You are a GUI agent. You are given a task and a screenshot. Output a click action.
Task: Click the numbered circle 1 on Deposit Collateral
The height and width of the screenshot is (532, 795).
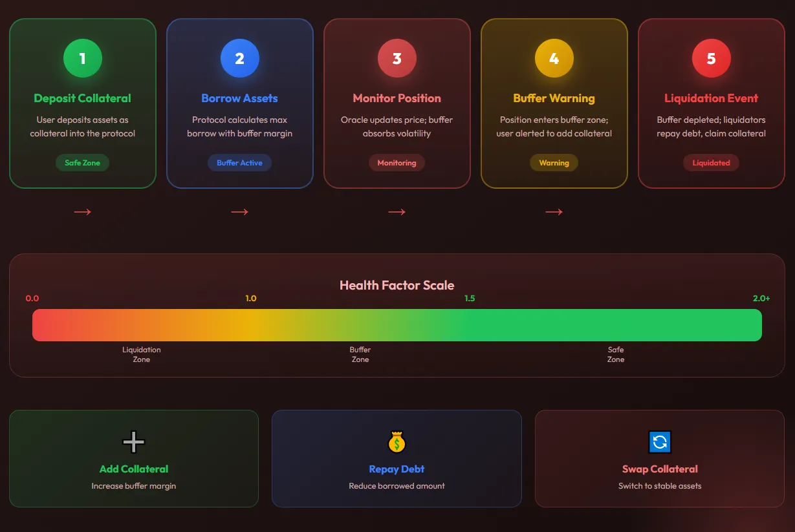point(82,58)
